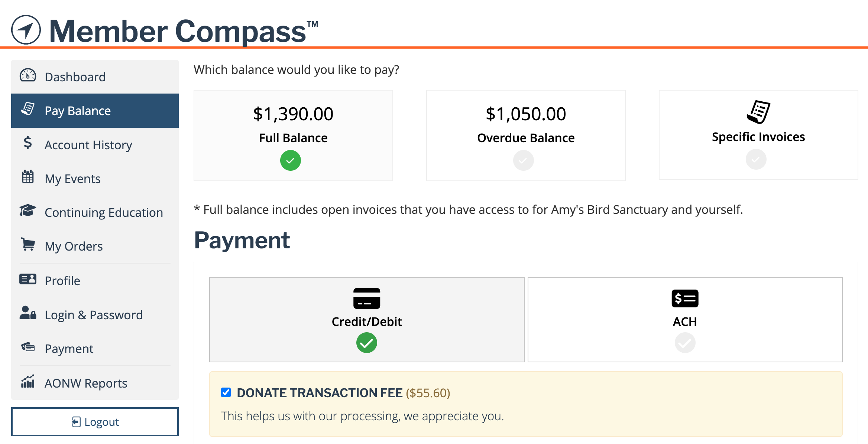This screenshot has width=868, height=444.
Task: Uncheck the Donate Transaction Fee checkbox
Action: [x=226, y=392]
